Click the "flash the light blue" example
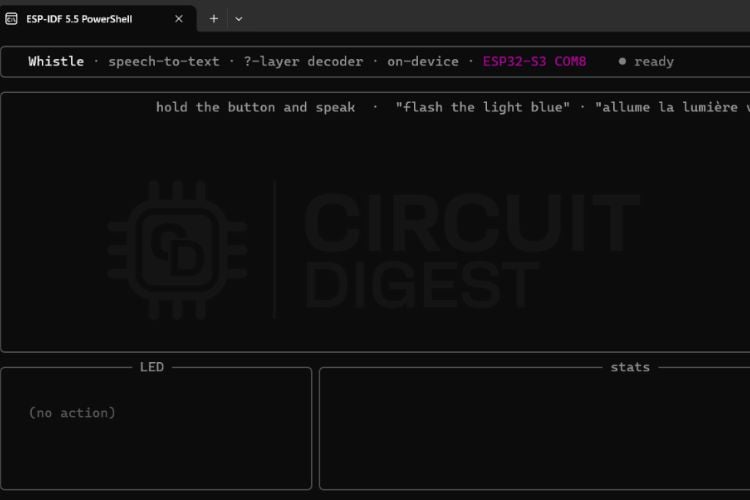 [x=483, y=107]
